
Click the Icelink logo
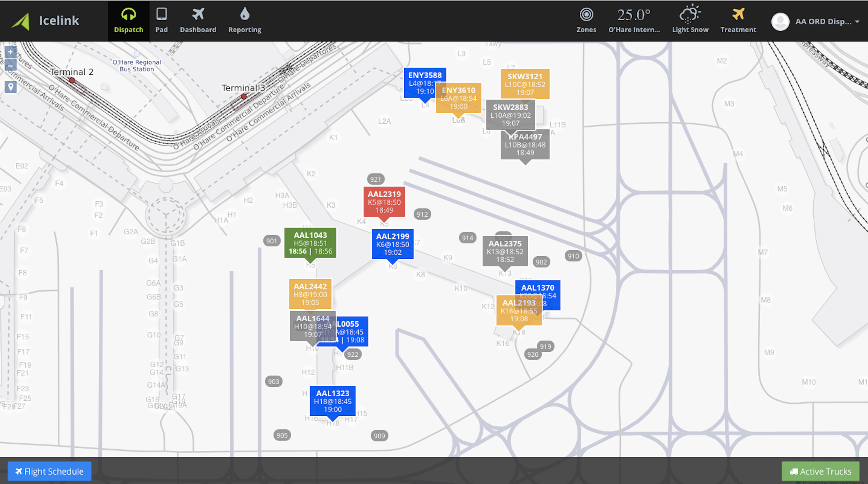[45, 21]
